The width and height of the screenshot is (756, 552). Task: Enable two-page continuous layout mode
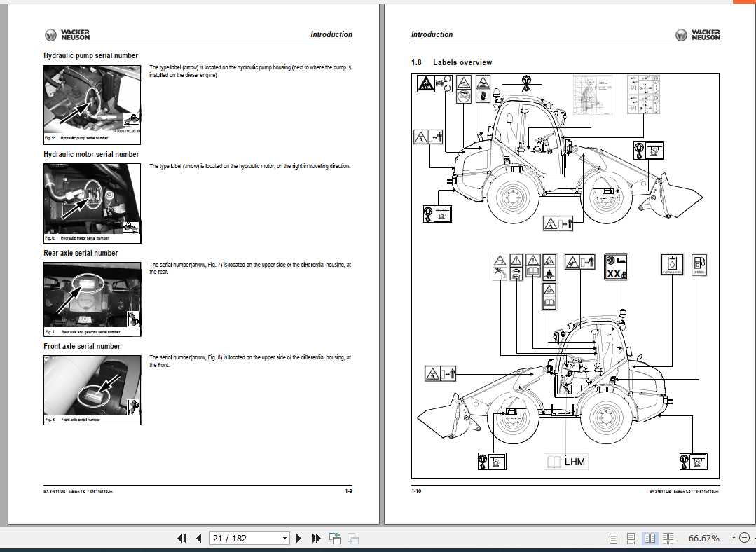pyautogui.click(x=668, y=538)
